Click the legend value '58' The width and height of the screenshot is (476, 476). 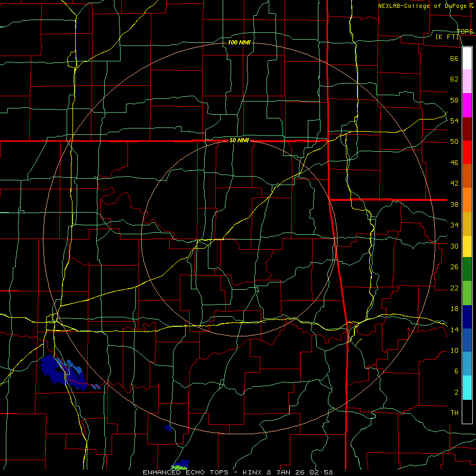pyautogui.click(x=454, y=100)
